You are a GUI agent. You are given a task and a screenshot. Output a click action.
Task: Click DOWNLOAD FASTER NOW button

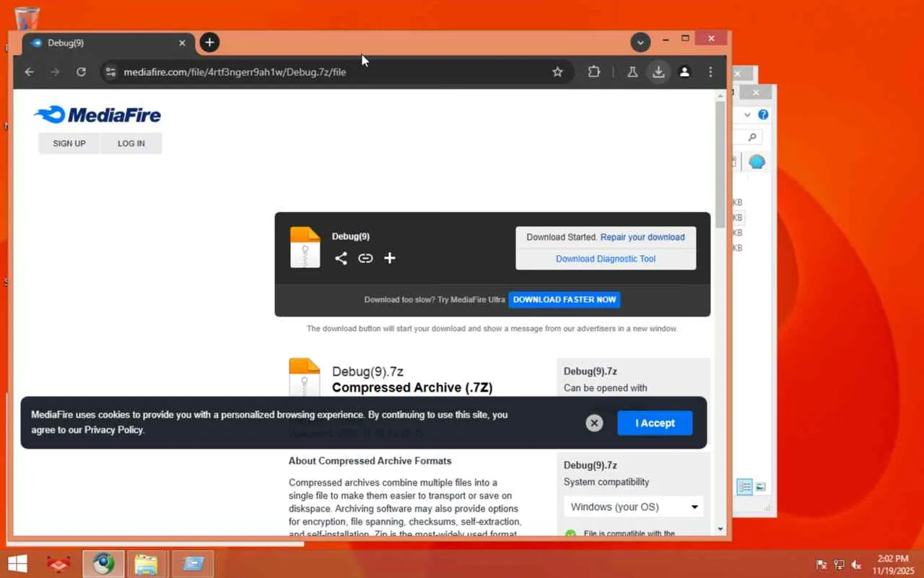click(x=565, y=300)
